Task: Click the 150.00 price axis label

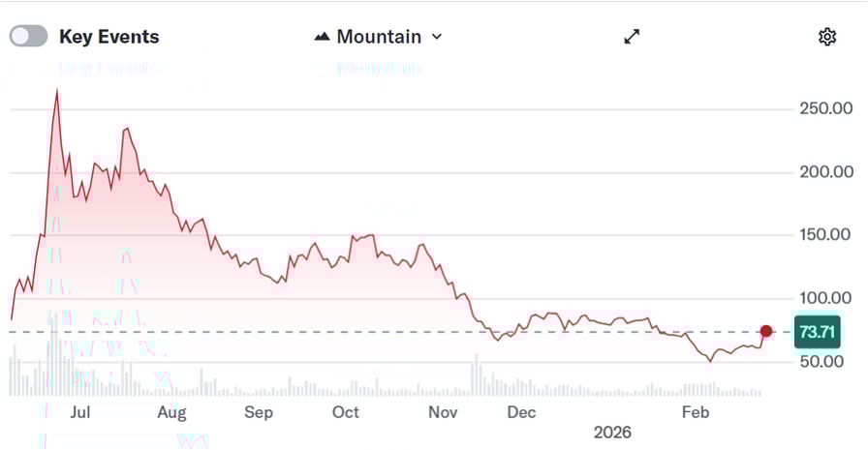Action: pos(825,235)
